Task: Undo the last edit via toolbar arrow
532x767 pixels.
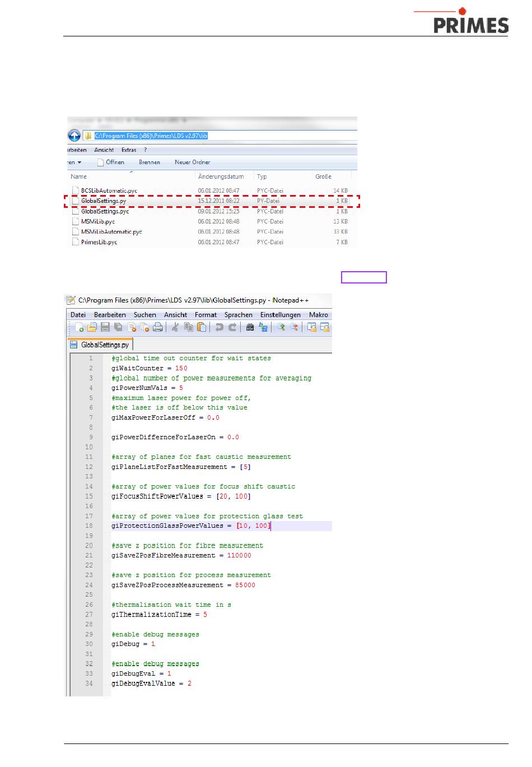Action: (219, 328)
